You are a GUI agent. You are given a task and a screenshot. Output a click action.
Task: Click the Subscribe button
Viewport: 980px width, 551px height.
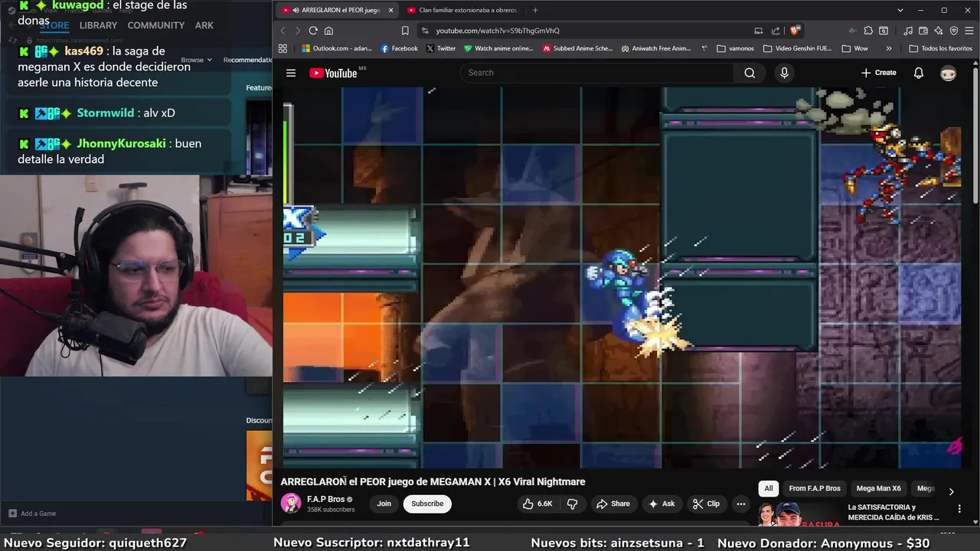427,504
